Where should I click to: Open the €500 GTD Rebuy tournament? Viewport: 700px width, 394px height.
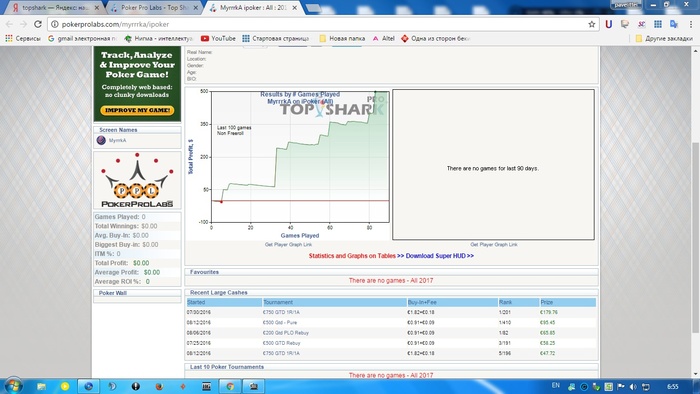point(281,343)
